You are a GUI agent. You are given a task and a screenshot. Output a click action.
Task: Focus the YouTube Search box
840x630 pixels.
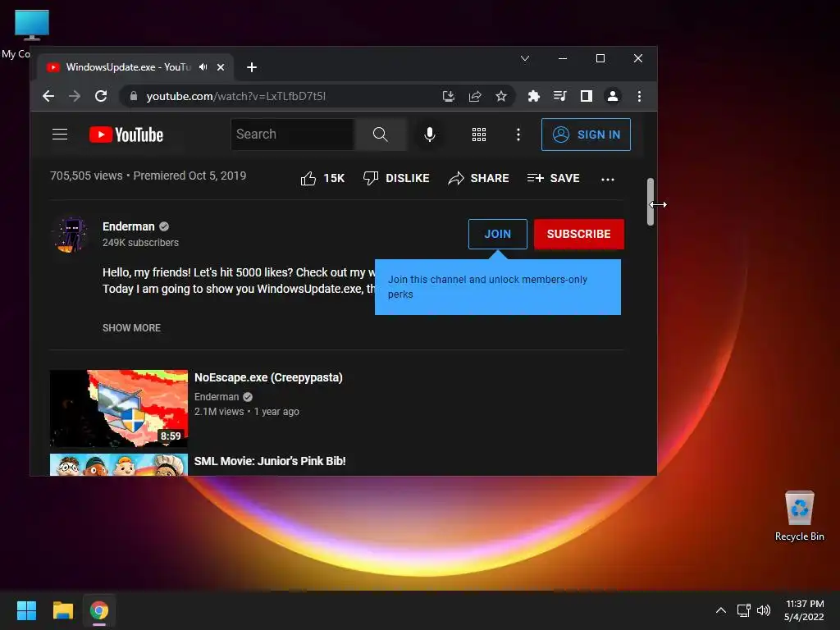293,134
